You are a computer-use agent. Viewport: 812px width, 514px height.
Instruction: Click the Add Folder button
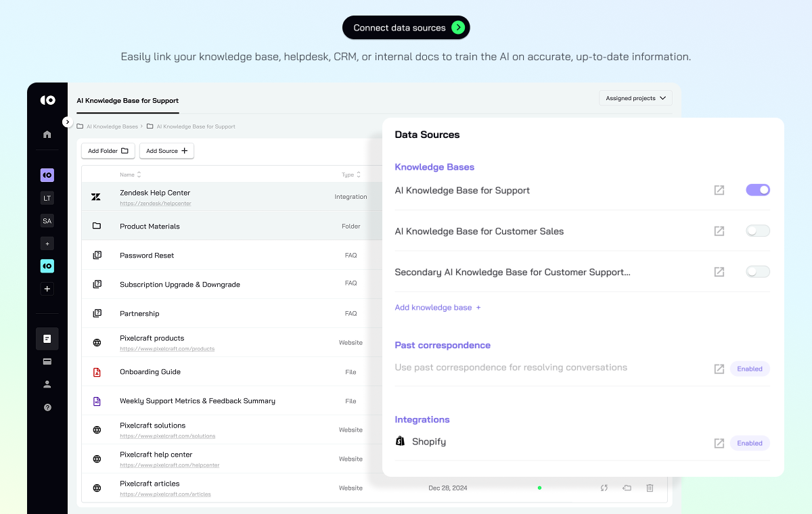point(108,151)
